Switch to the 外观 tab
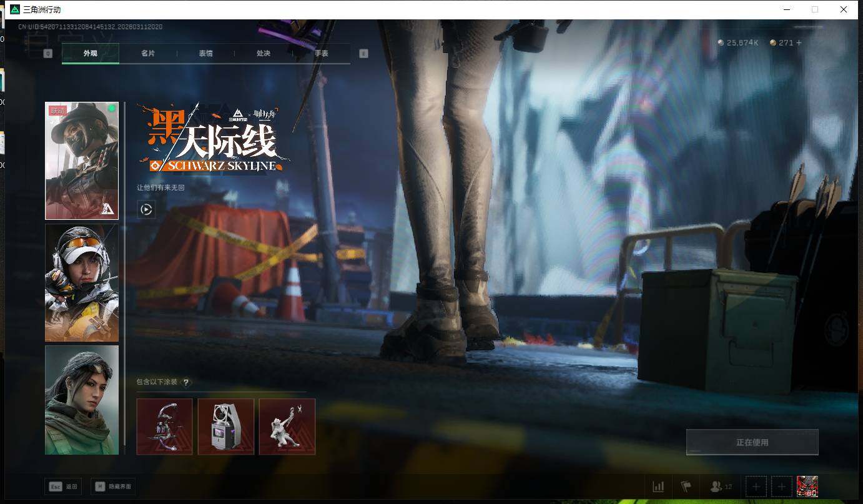This screenshot has width=863, height=504. click(91, 54)
